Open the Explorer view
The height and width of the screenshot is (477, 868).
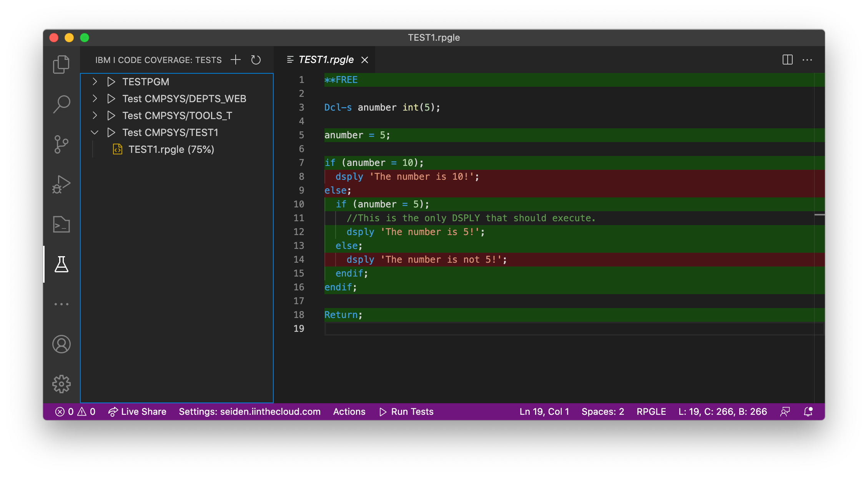(62, 64)
